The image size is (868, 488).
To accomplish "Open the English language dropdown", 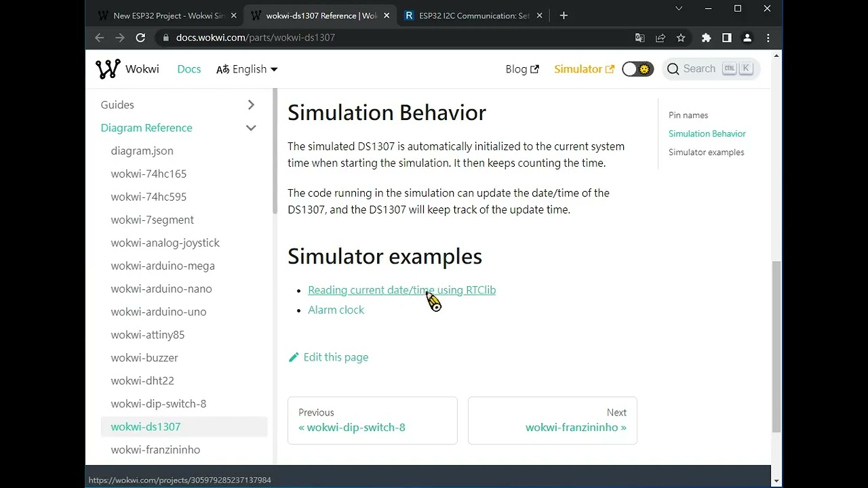I will (x=247, y=69).
